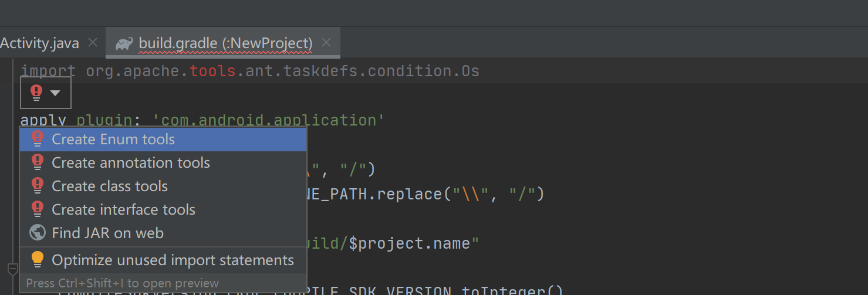Select Create interface tools
The image size is (868, 295).
tap(123, 209)
